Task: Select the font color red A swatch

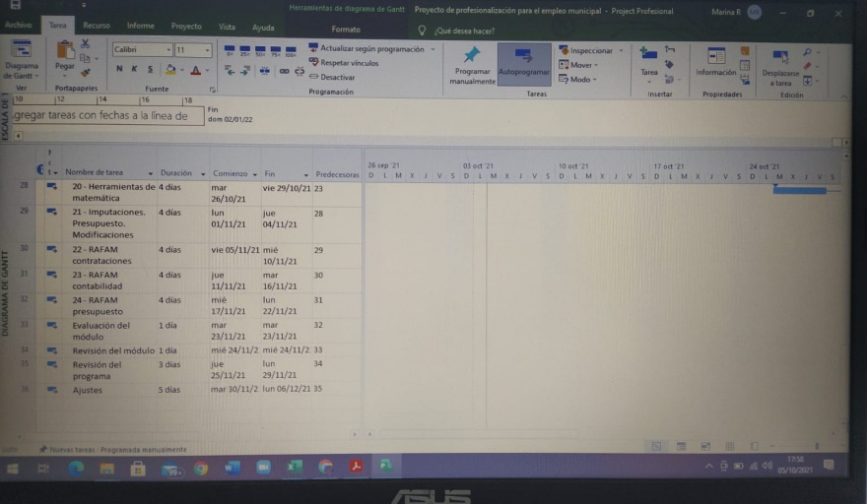Action: pos(194,70)
